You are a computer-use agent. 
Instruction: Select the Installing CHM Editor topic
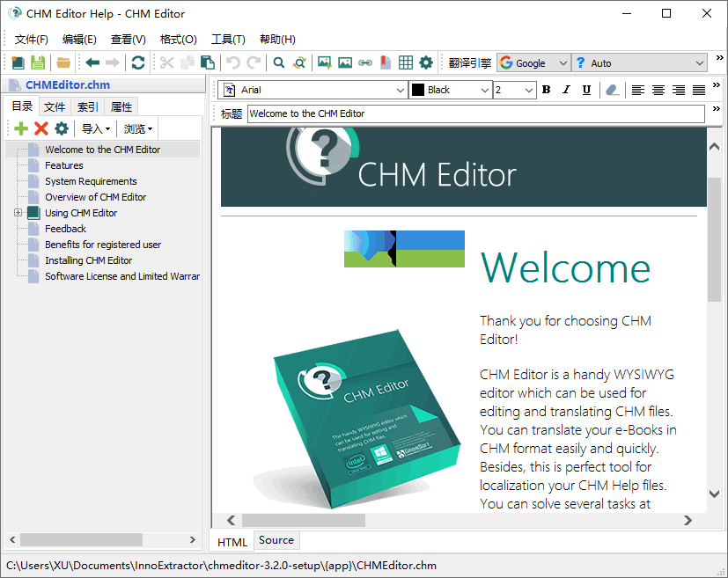point(89,260)
